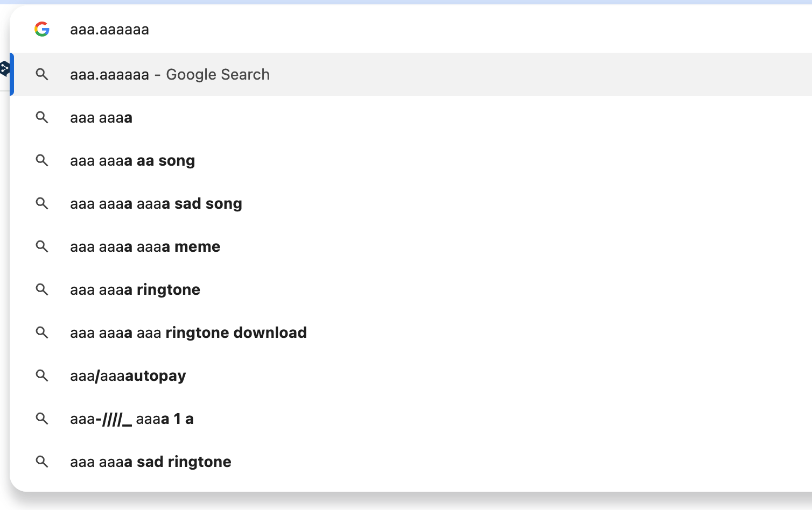Screen dimensions: 812x510
Task: Pick the 'aaa aaaa sad ringtone' suggestion
Action: (151, 462)
